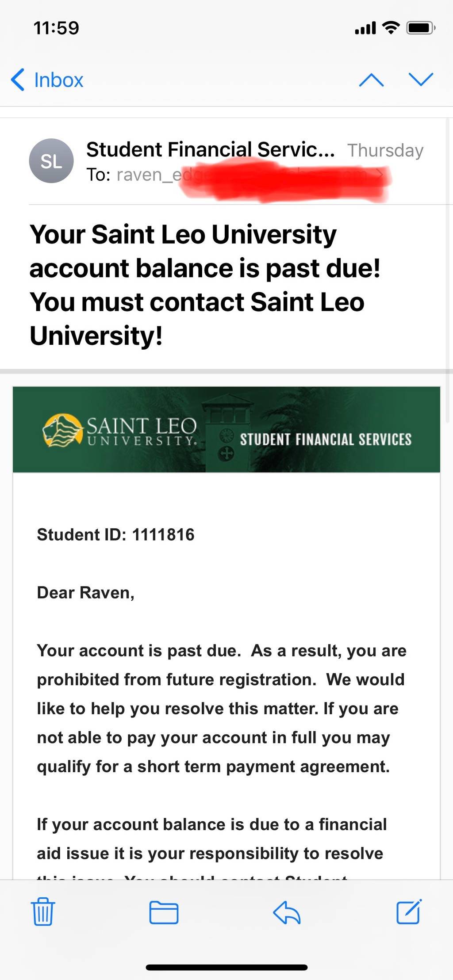Tap the back chevron beside Inbox

pos(18,80)
